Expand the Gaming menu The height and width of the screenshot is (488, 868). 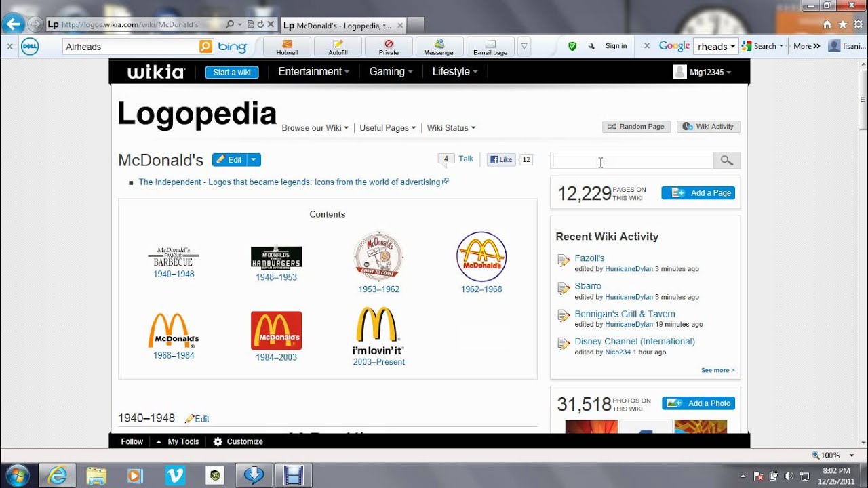(391, 71)
